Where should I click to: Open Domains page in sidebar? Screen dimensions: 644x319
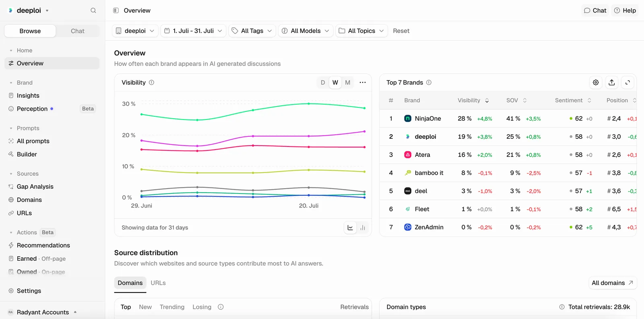[x=52, y=200]
